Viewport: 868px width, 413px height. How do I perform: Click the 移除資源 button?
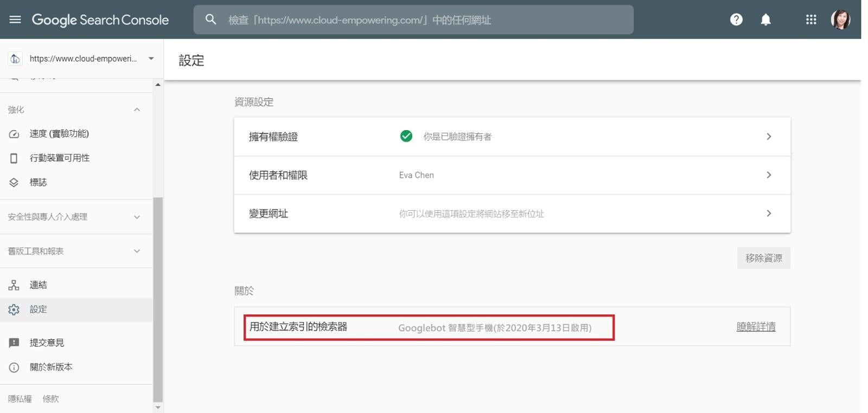pos(763,258)
